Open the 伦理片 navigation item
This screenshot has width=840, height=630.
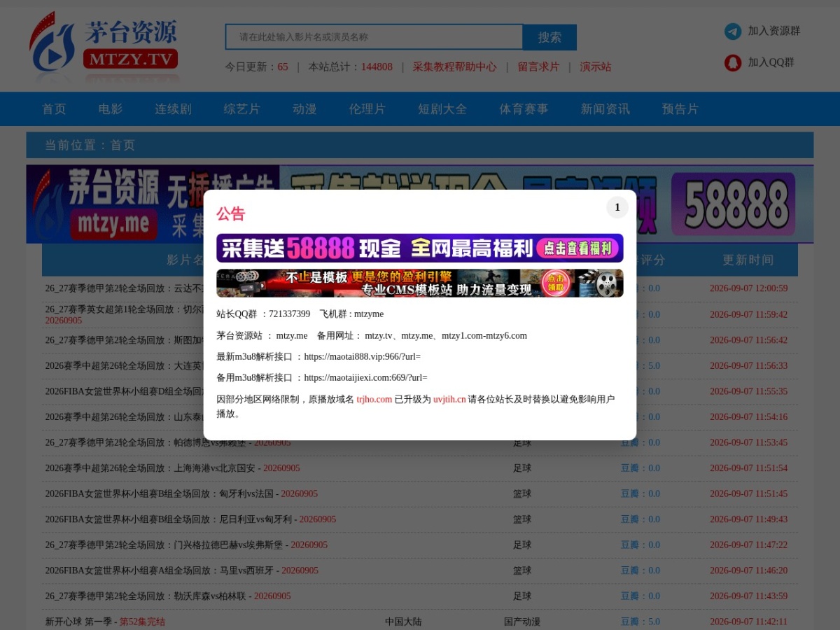coord(367,109)
